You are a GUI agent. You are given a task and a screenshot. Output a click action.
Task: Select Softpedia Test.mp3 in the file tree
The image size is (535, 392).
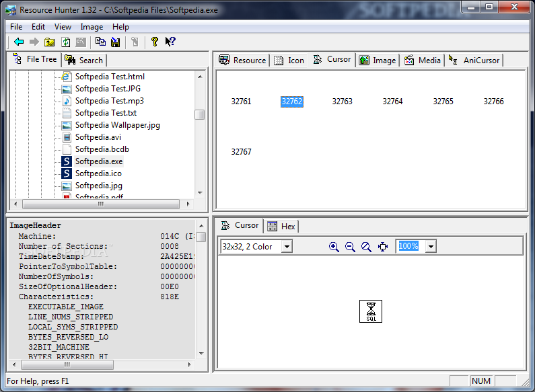click(x=110, y=101)
